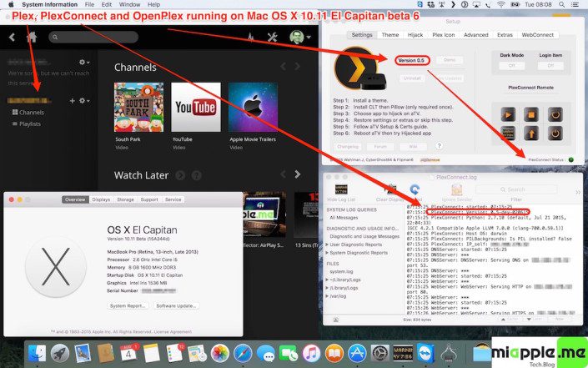This screenshot has width=588, height=368.
Task: Click the power remote button in OpenPlex
Action: (x=555, y=134)
